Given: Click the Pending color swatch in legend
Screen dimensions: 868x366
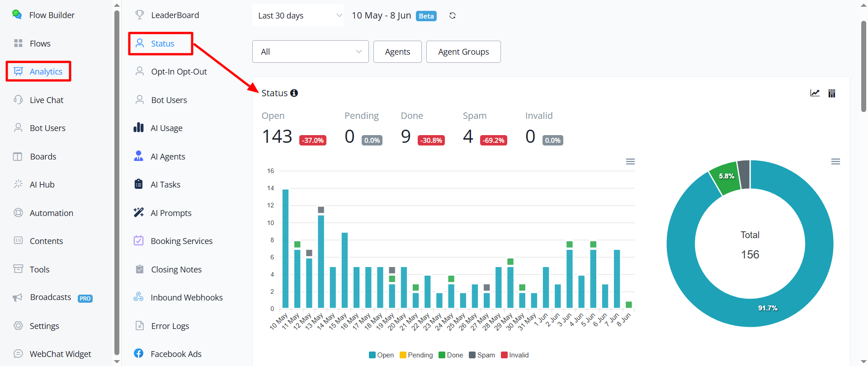Looking at the screenshot, I should coord(403,355).
